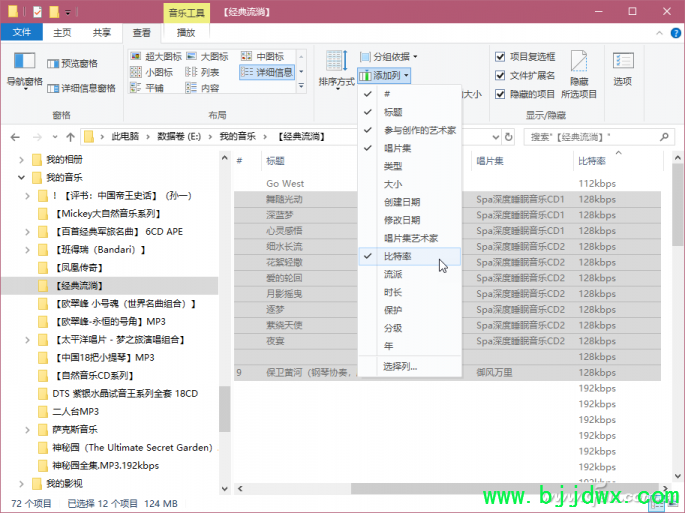Select Extra large icons (超大图标) layout
The width and height of the screenshot is (685, 513).
point(156,56)
